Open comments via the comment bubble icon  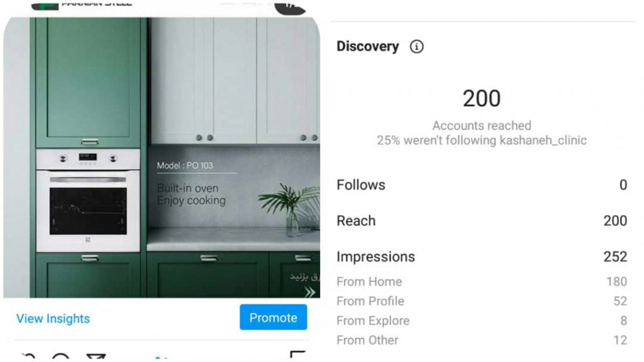tap(61, 356)
